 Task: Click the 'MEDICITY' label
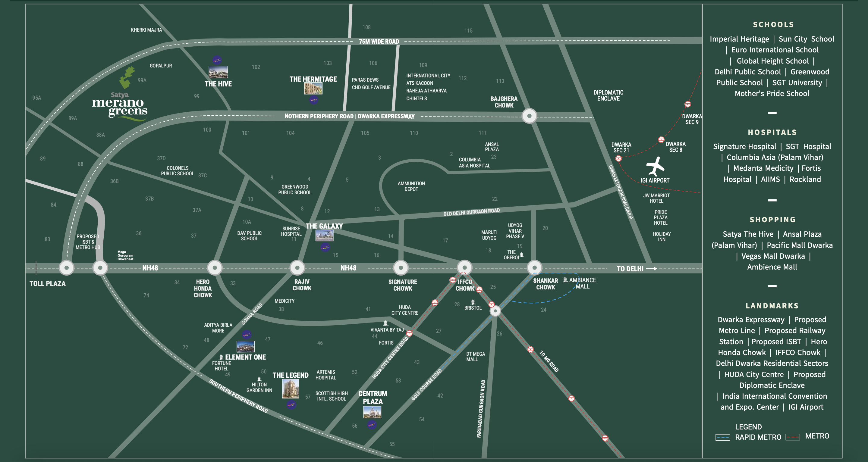point(285,301)
